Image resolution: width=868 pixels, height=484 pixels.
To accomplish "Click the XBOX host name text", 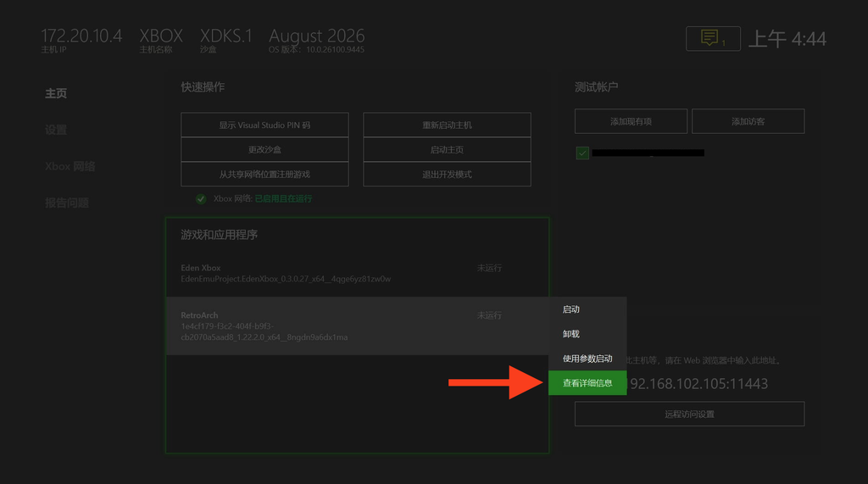I will pyautogui.click(x=161, y=36).
